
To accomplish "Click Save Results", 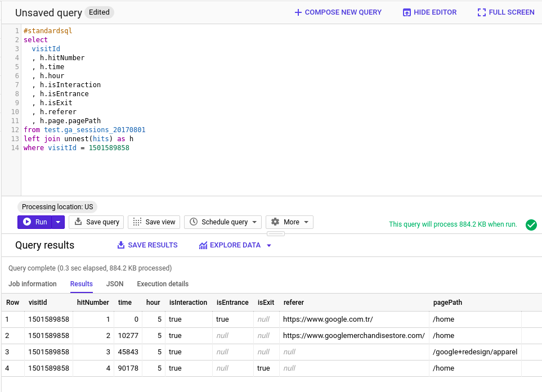I will [x=147, y=245].
